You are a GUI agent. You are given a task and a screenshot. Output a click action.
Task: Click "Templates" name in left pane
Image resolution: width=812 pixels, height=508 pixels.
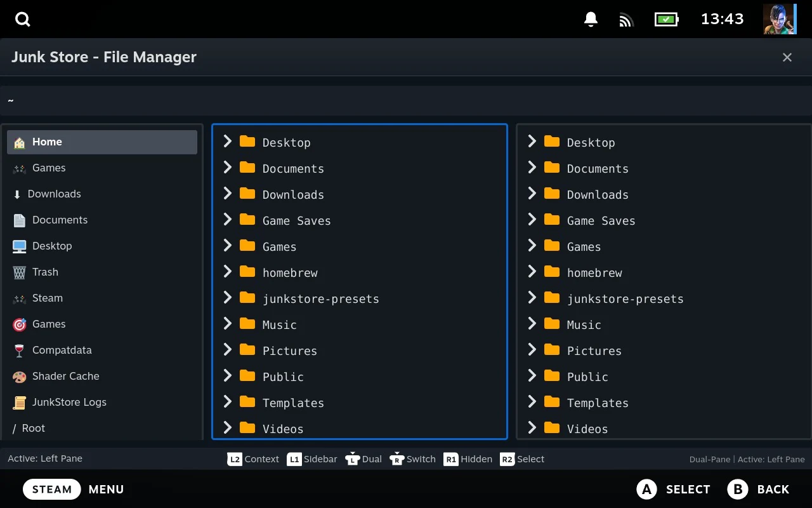click(294, 403)
